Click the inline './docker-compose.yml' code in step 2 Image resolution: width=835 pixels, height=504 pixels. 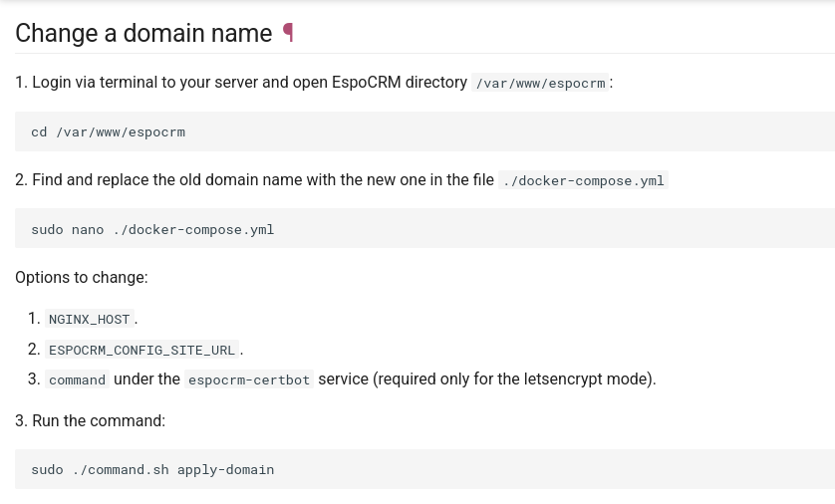click(583, 180)
